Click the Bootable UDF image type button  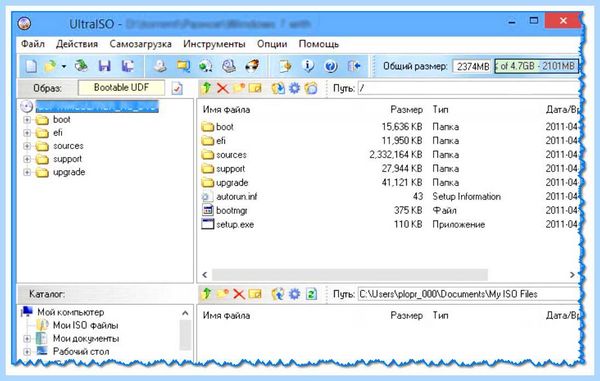(121, 88)
